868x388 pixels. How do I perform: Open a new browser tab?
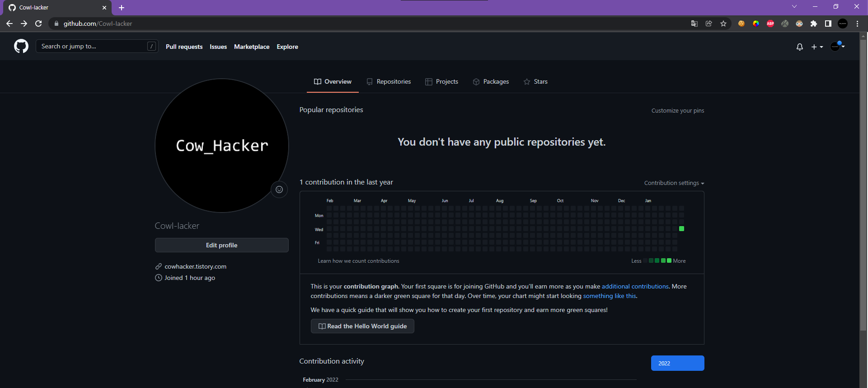coord(122,8)
